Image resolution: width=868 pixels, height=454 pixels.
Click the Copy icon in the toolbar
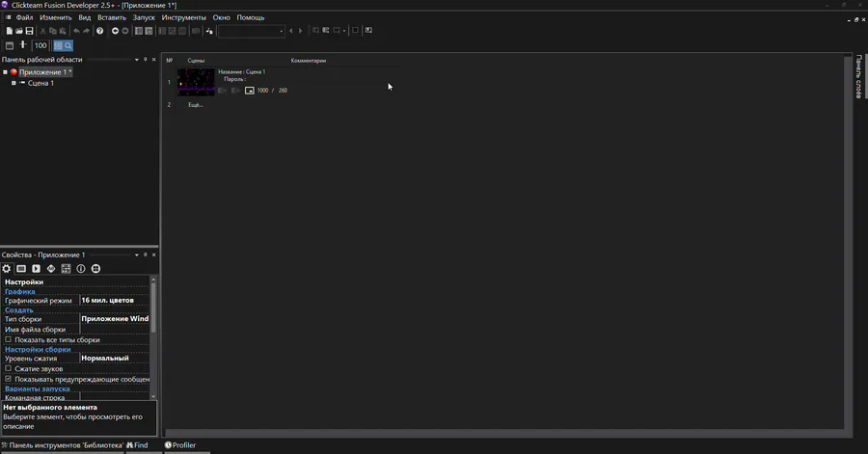[53, 31]
